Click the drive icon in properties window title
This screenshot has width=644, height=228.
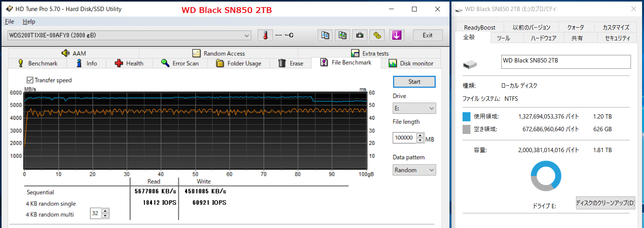pyautogui.click(x=459, y=9)
